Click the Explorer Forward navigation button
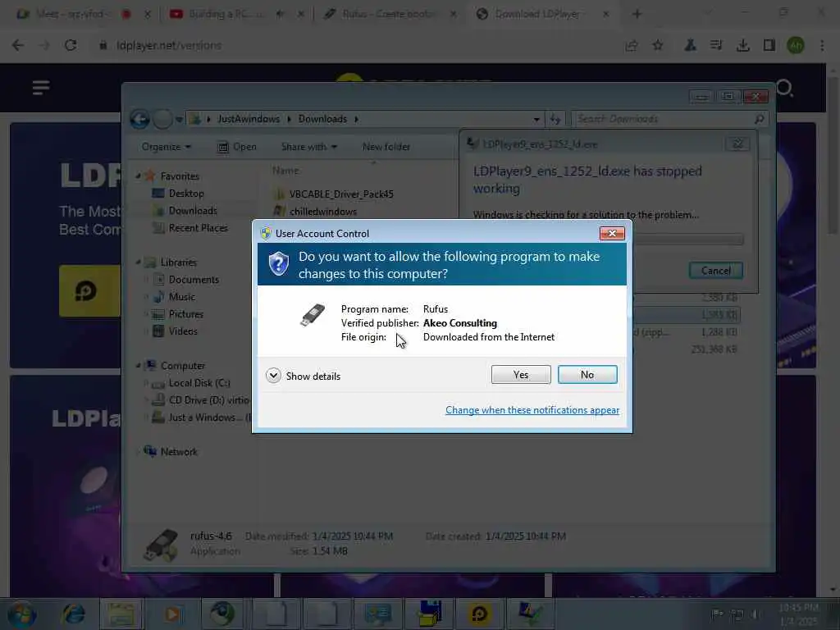 click(x=162, y=119)
